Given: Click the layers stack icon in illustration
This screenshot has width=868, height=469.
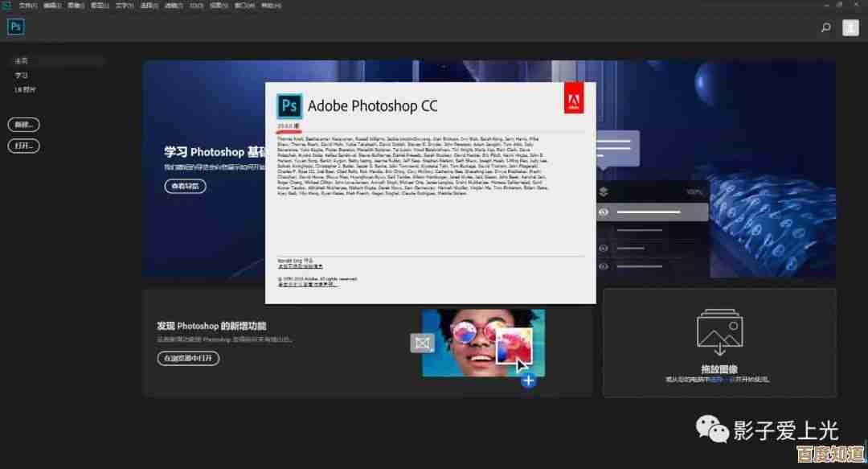Looking at the screenshot, I should pos(604,192).
